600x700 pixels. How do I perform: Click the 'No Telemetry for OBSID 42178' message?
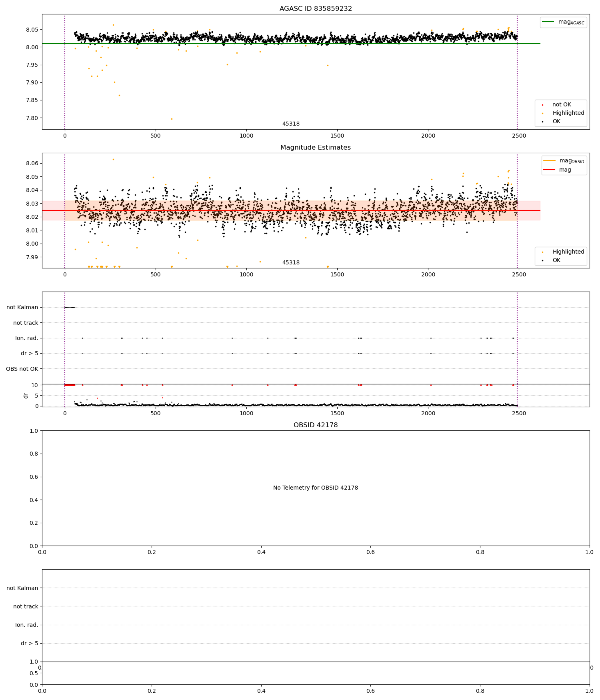pyautogui.click(x=316, y=488)
